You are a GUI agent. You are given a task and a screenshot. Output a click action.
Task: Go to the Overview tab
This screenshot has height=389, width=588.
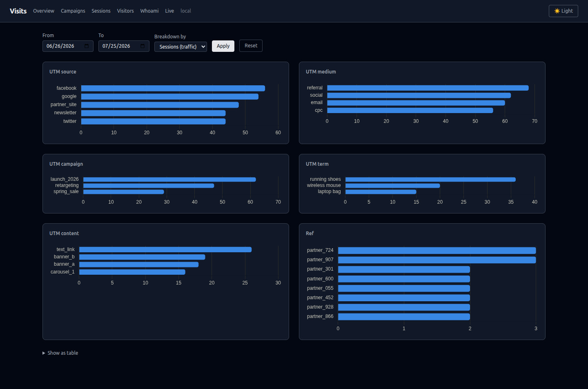coord(44,11)
